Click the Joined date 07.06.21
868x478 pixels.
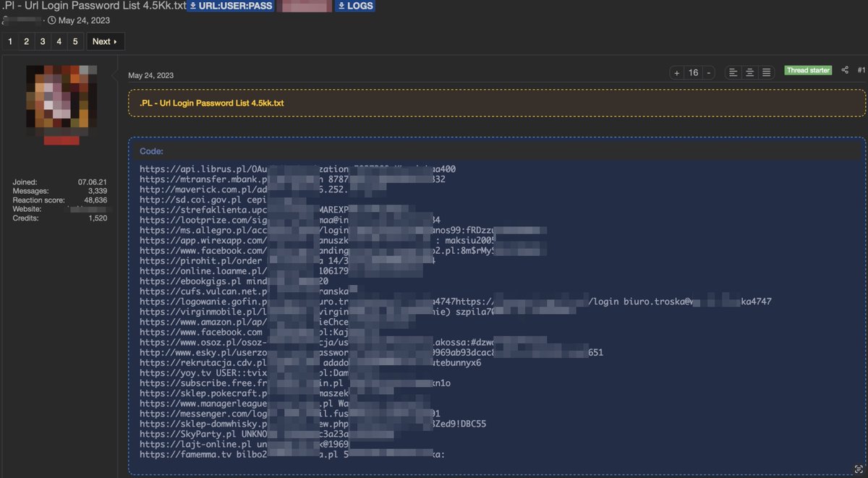tap(93, 182)
